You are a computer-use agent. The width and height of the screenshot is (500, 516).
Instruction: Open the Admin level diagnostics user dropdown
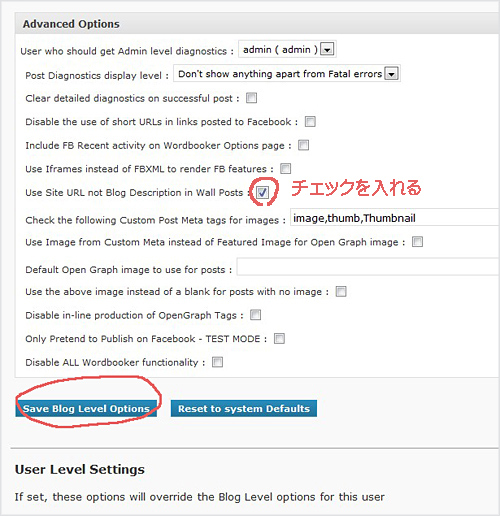pos(287,49)
